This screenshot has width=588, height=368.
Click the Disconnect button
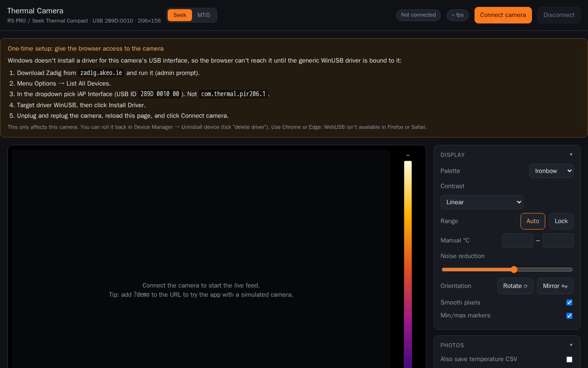click(x=559, y=15)
